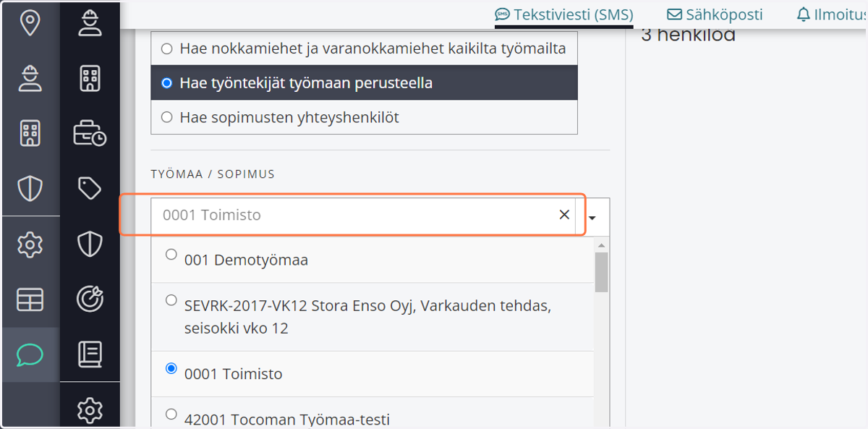Click the hard-hat worker icon in the dark sidebar
The width and height of the screenshot is (868, 429).
click(x=90, y=23)
